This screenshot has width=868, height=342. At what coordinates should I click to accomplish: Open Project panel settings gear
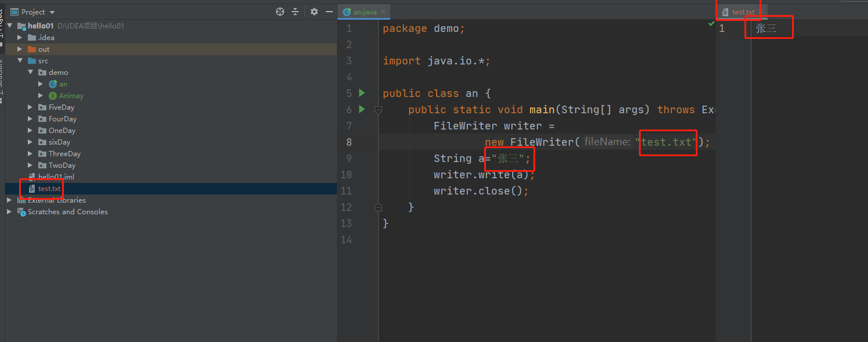(314, 12)
